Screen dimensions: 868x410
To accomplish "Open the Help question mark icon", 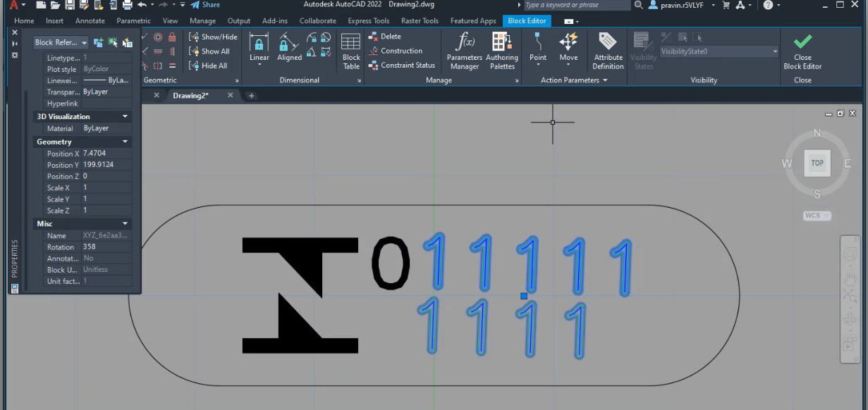I will click(768, 5).
